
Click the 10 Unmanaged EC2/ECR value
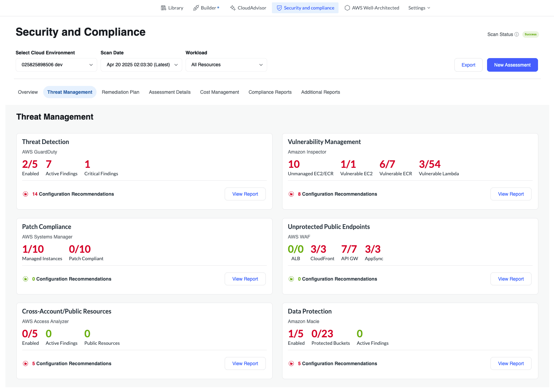[x=311, y=168]
